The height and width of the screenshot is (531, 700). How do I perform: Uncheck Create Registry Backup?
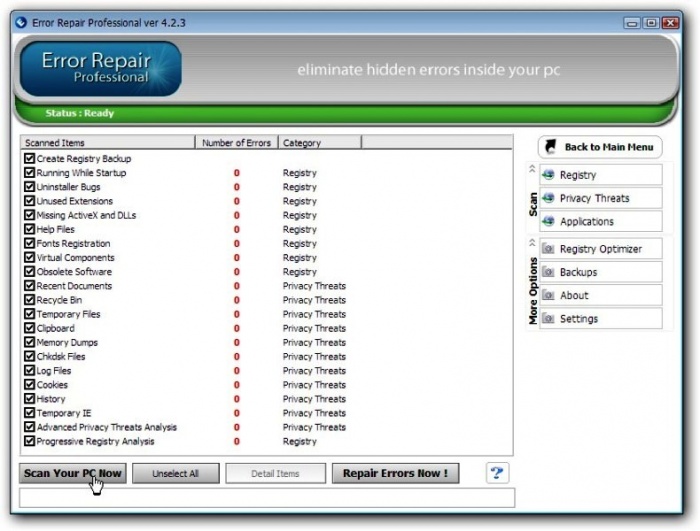point(29,159)
